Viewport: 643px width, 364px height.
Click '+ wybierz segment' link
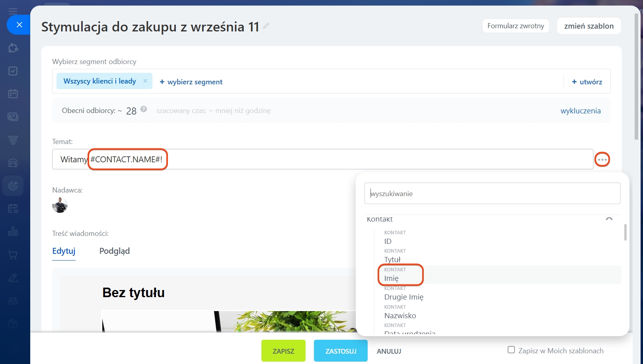tap(191, 82)
